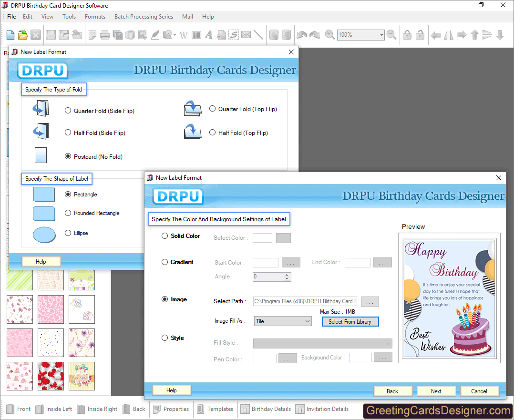Click the Lock (closed padlock) icon
514x420 pixels.
point(407,35)
